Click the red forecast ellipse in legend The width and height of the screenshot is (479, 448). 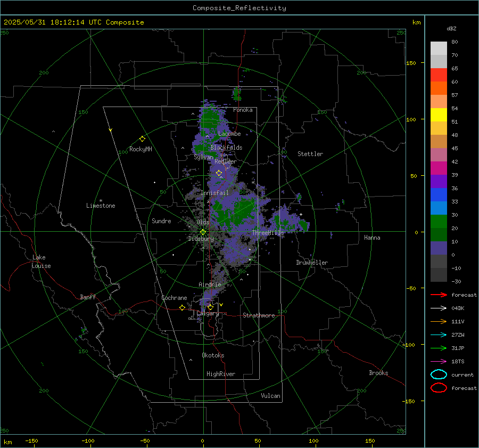point(439,388)
